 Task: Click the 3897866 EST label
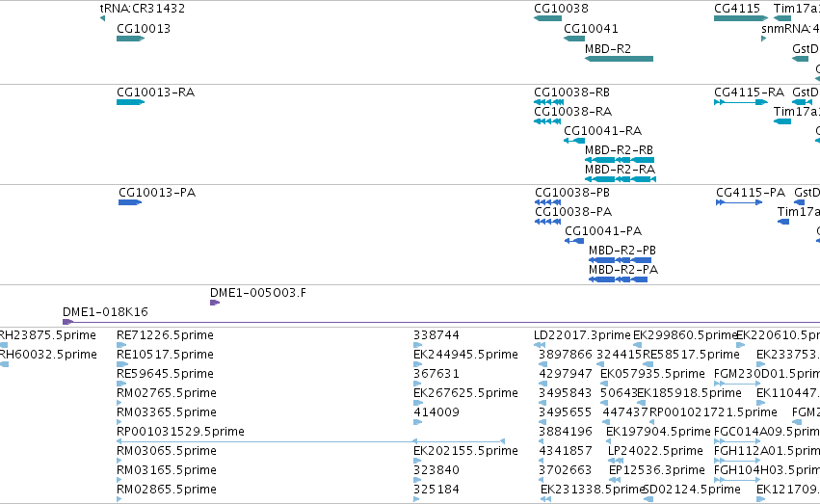point(566,355)
